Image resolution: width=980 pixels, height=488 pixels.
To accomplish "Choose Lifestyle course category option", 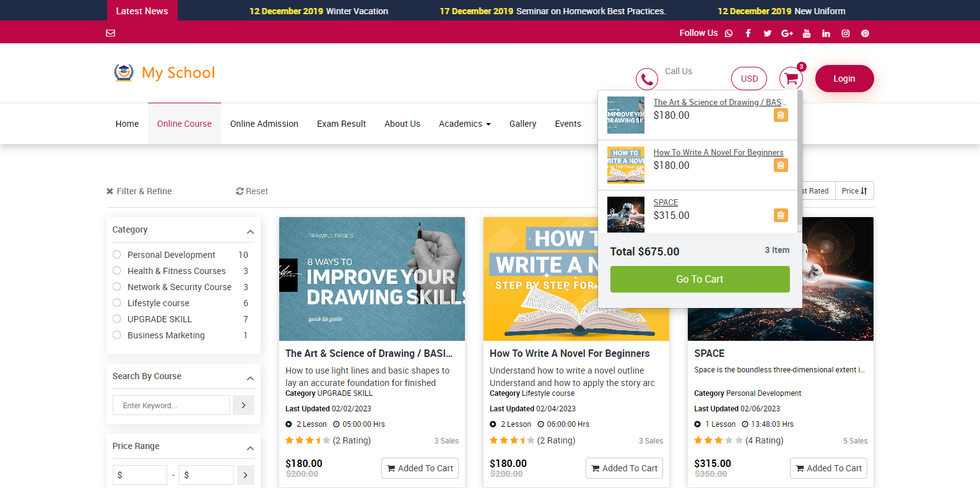I will [117, 303].
